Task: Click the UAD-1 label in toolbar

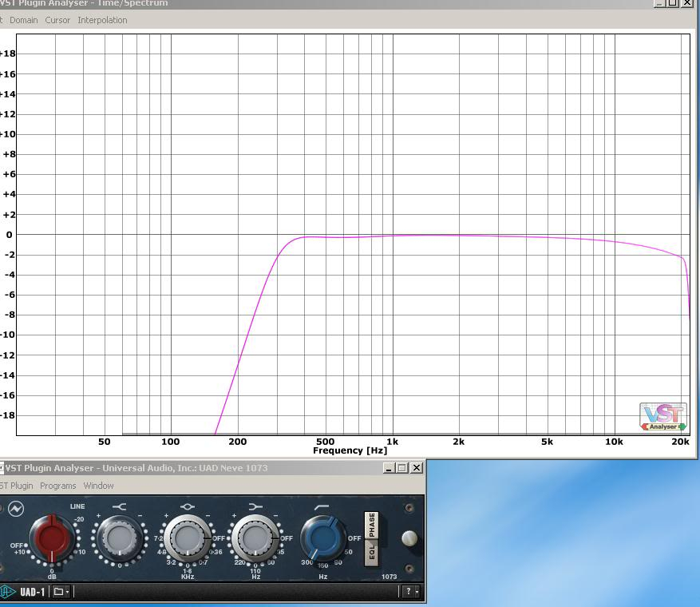Action: 32,592
